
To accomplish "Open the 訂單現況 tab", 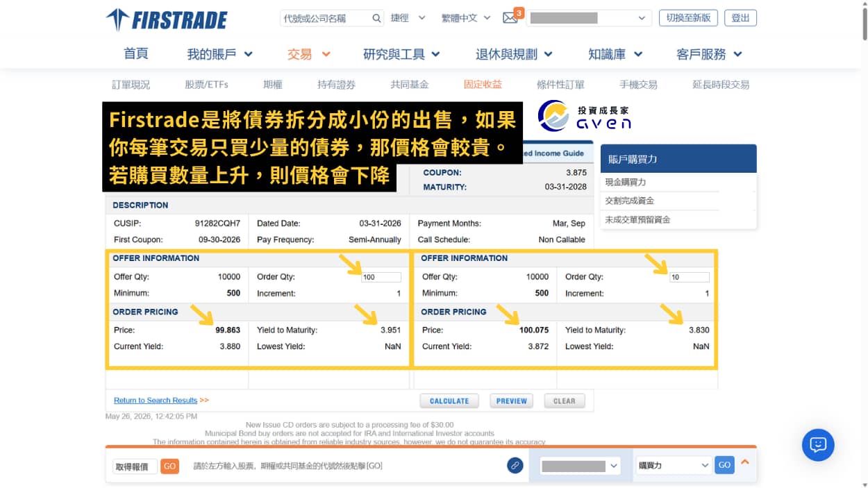I will [131, 85].
